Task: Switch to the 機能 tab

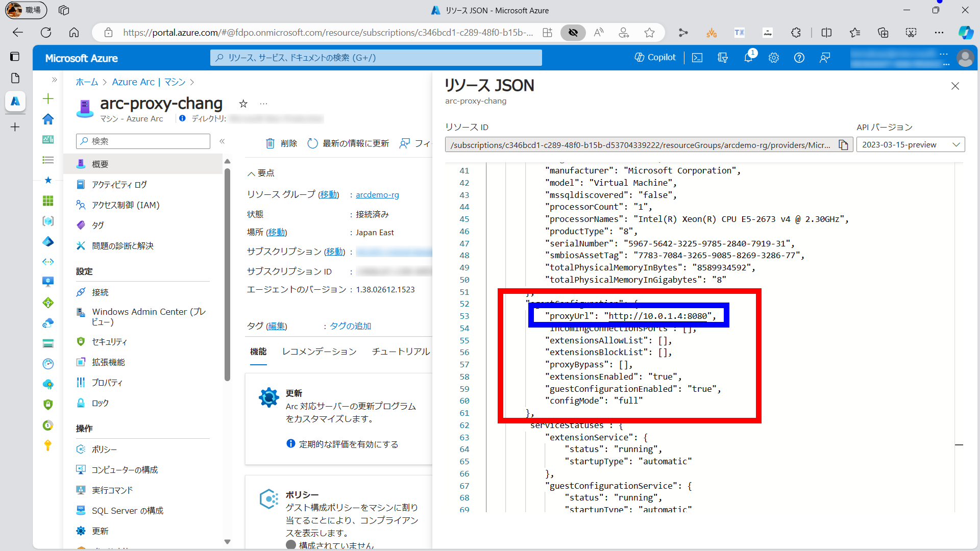Action: pyautogui.click(x=258, y=352)
